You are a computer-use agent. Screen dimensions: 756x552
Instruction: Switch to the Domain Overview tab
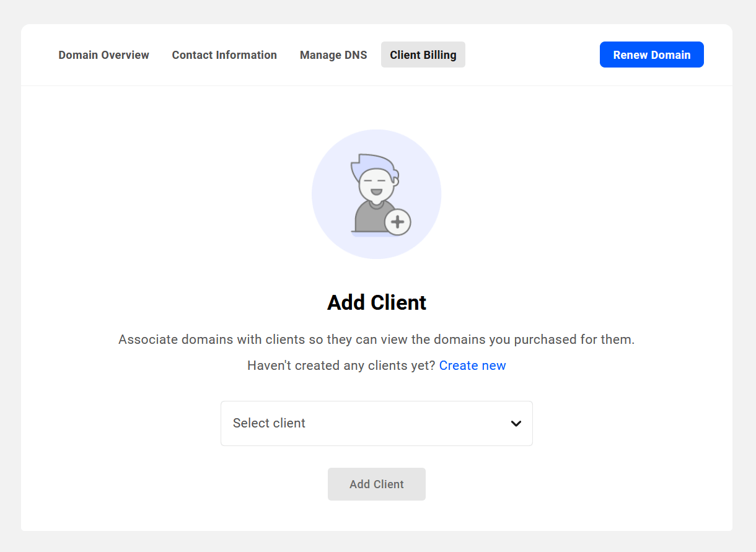103,55
